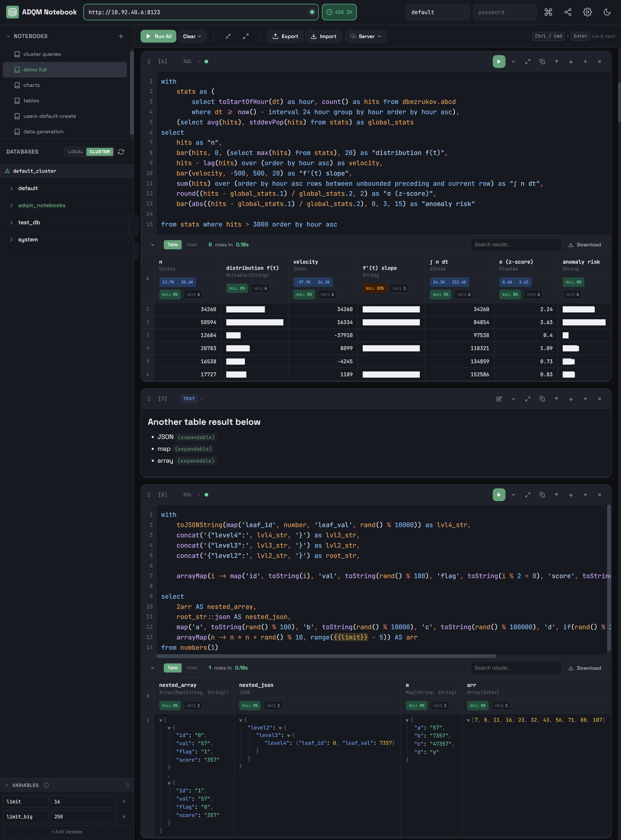The width and height of the screenshot is (621, 840).
Task: Switch cell [8] results to Chart view
Action: coord(192,668)
